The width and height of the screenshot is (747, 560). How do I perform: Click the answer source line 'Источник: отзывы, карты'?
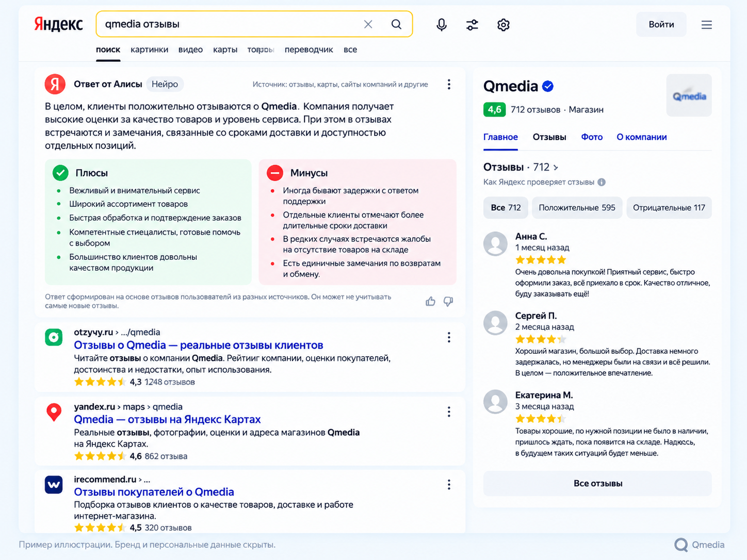340,84
